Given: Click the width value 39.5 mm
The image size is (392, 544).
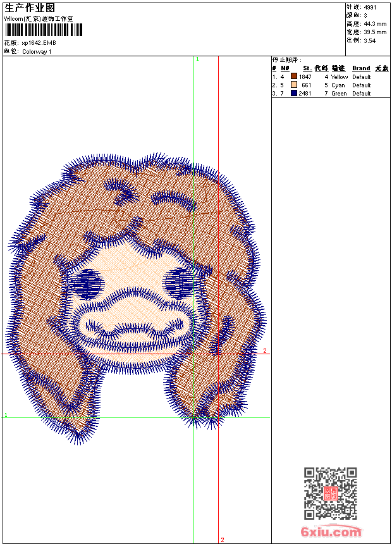Looking at the screenshot, I should point(375,32).
